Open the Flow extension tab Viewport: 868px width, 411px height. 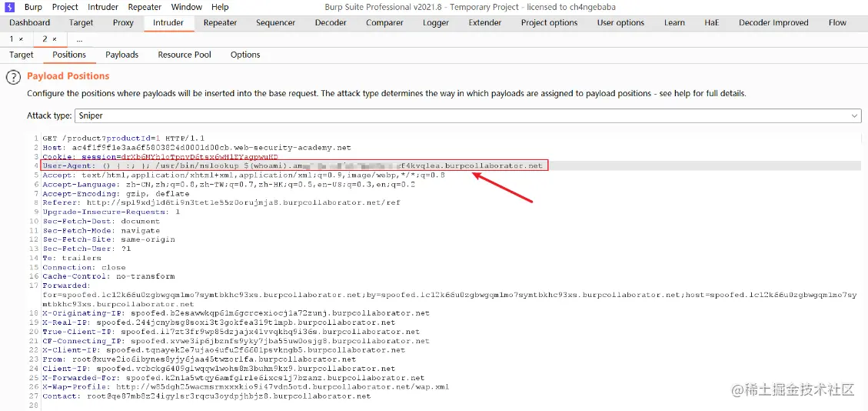pos(837,23)
